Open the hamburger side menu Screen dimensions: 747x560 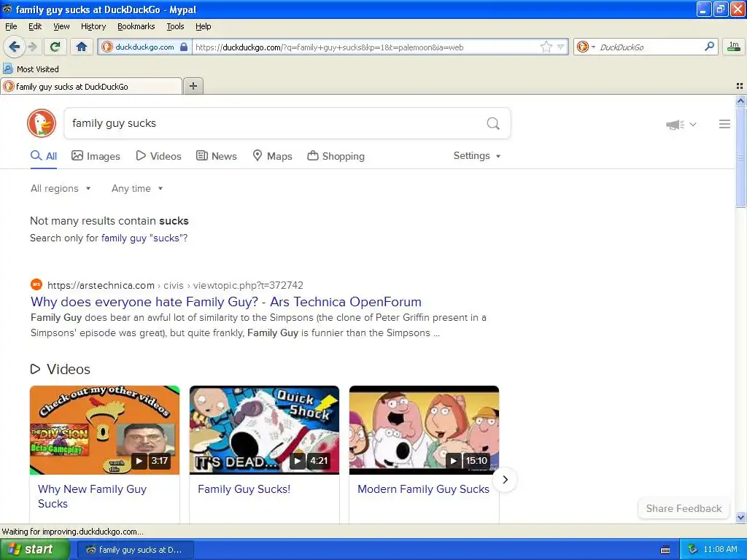pos(724,124)
